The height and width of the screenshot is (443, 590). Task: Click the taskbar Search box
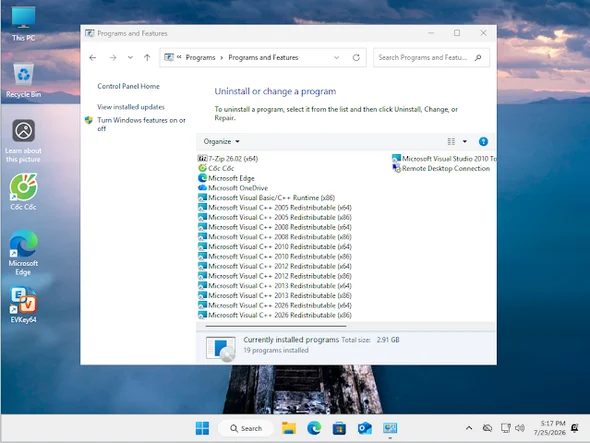pos(246,428)
